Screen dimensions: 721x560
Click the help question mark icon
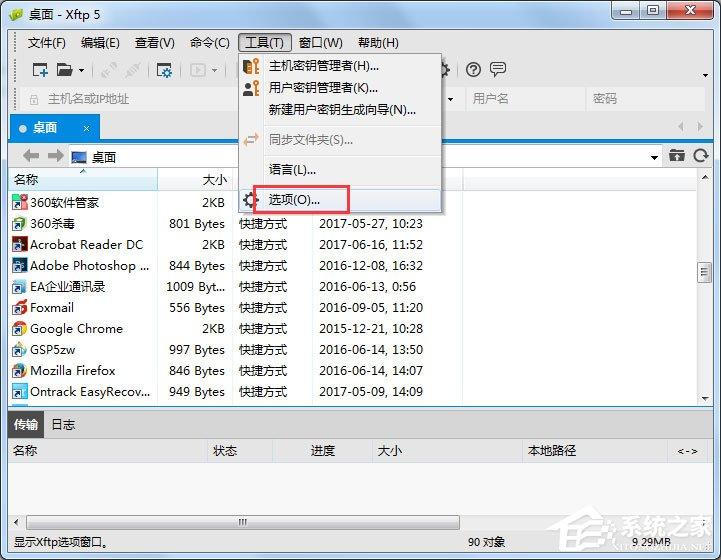pos(473,69)
